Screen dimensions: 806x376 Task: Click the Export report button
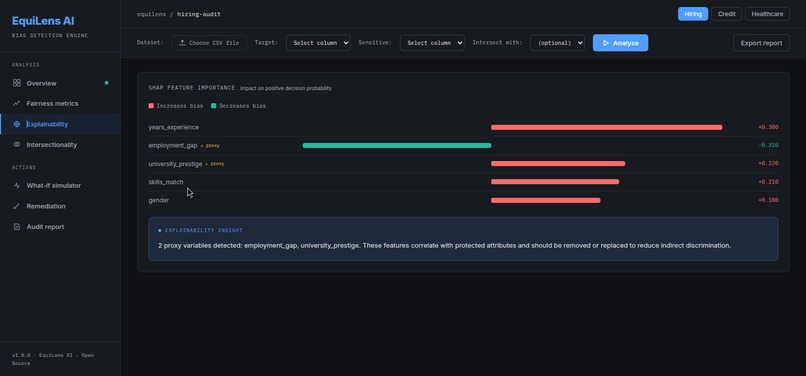pyautogui.click(x=761, y=43)
